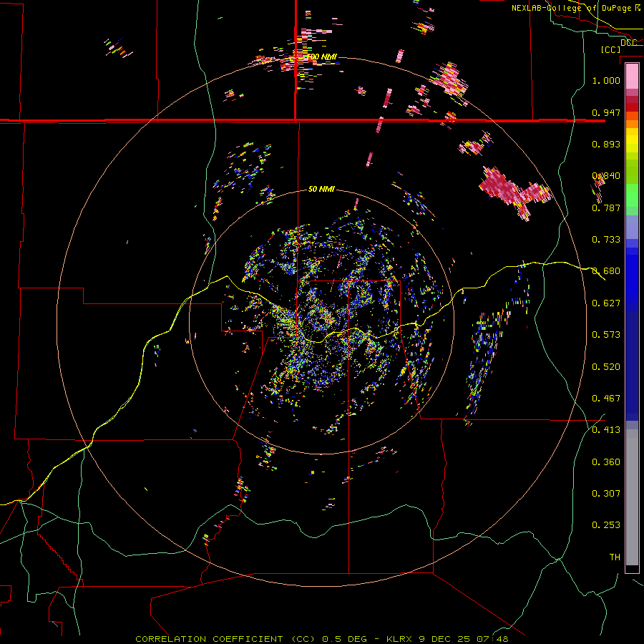This screenshot has width=644, height=644.
Task: Select the 0.360 scale value
Action: [606, 462]
